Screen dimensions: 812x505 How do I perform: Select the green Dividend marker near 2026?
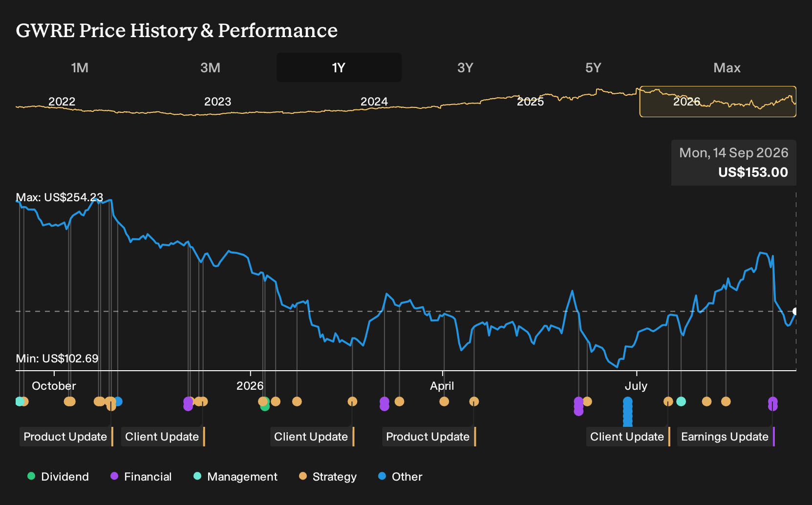coord(265,406)
